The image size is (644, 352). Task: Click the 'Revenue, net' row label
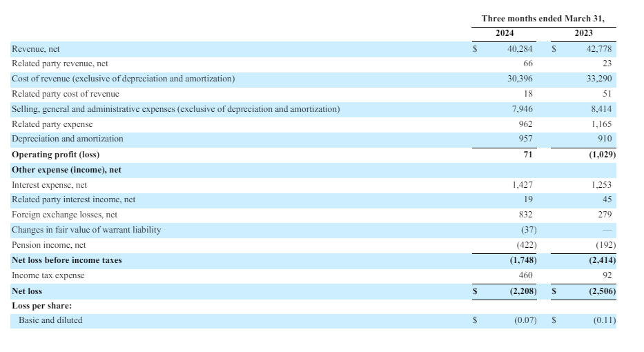tap(36, 49)
